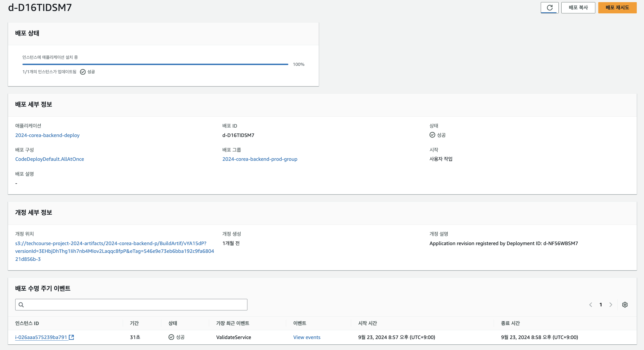Open the CodeDeployDefault.AllAtOnce configuration link

[x=49, y=159]
